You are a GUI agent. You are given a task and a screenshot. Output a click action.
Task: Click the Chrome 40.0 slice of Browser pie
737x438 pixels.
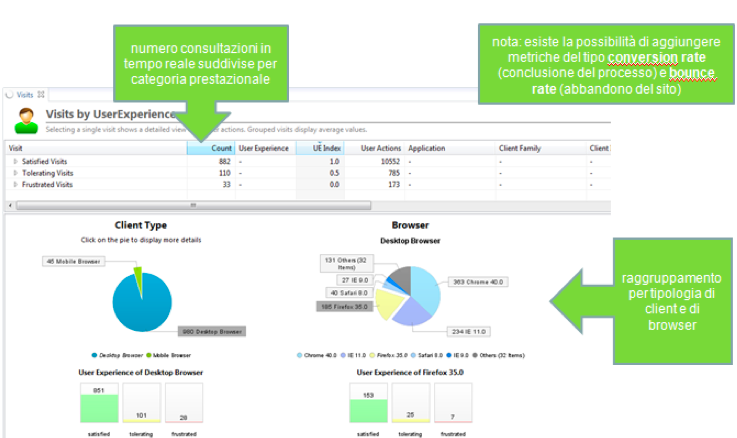[x=424, y=288]
